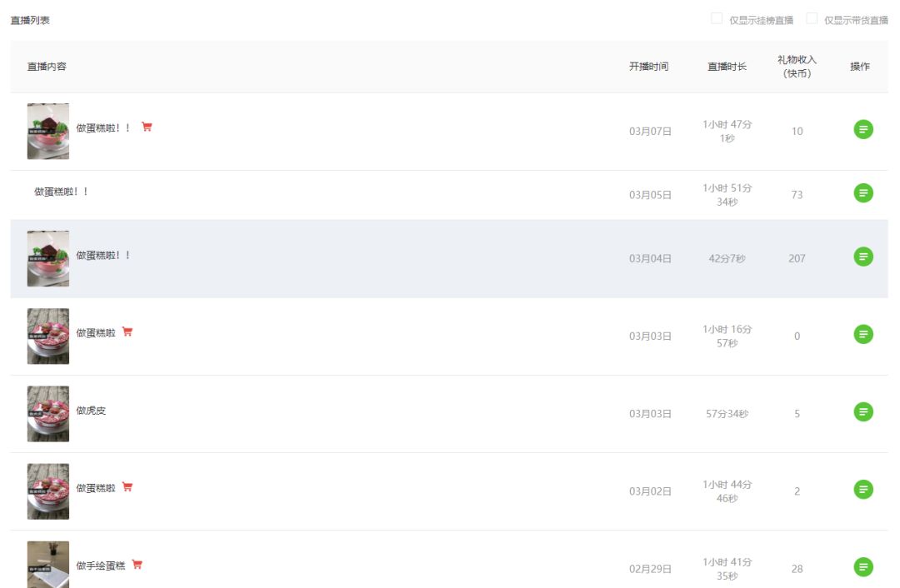The image size is (900, 588).
Task: Open 做手绘蛋糕 livestream title
Action: (x=101, y=566)
